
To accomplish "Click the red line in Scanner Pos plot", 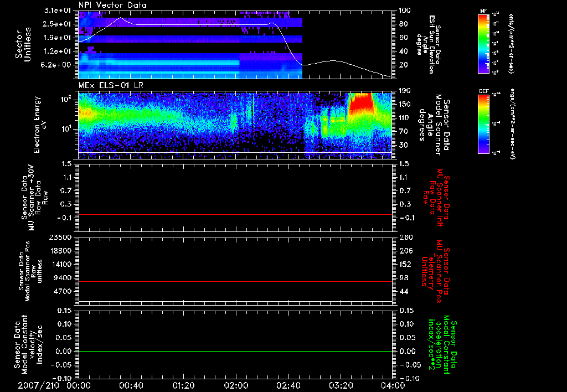I will click(235, 281).
